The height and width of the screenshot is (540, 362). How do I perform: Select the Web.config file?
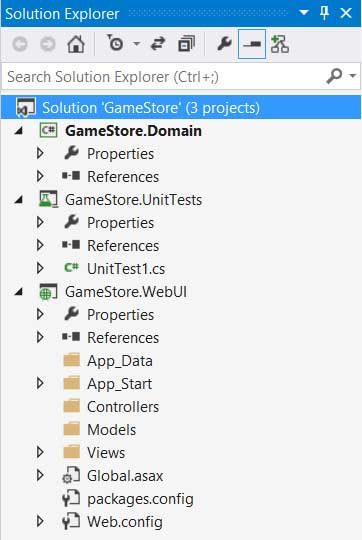click(125, 522)
